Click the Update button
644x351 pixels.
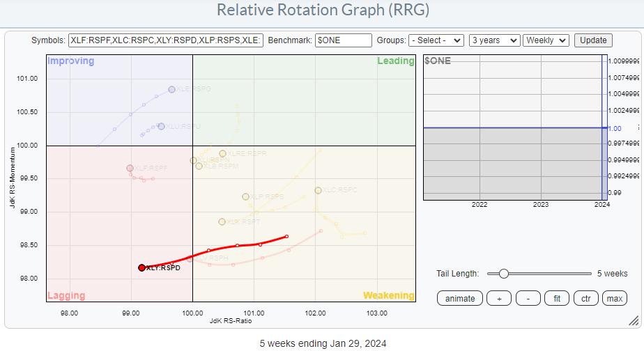(593, 40)
